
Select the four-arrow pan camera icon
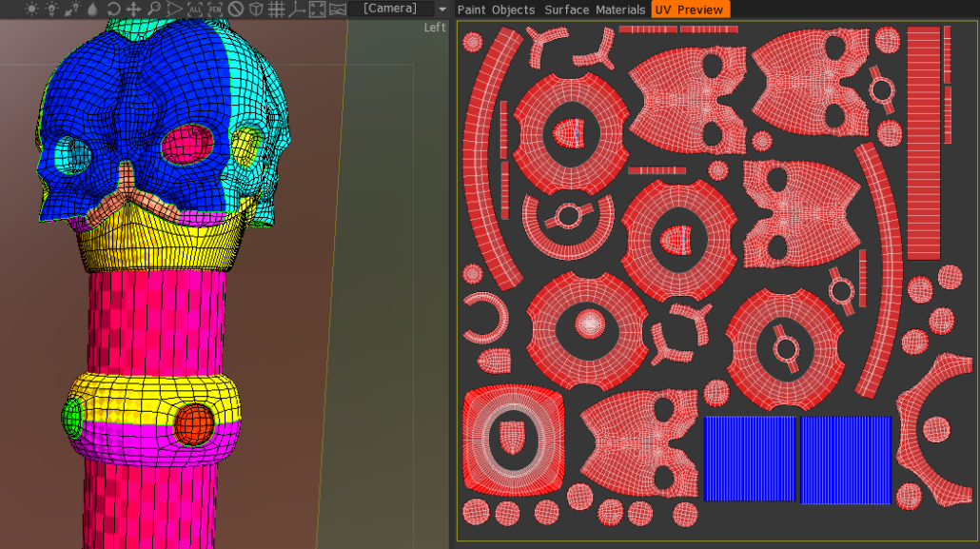[133, 9]
